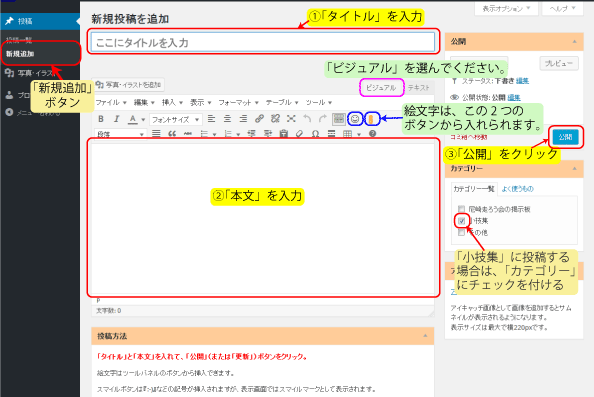Edit the ステータス setting link
This screenshot has height=397, width=594.
click(x=523, y=81)
